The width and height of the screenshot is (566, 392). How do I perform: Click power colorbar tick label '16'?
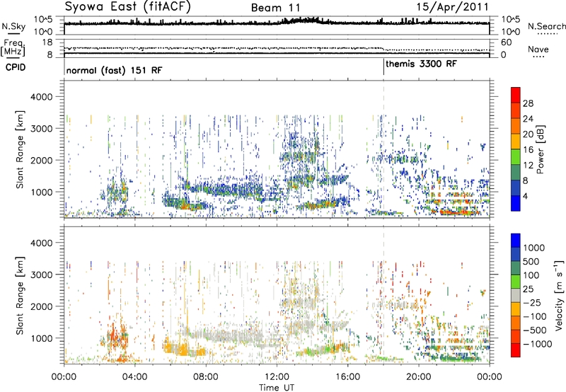click(x=528, y=150)
